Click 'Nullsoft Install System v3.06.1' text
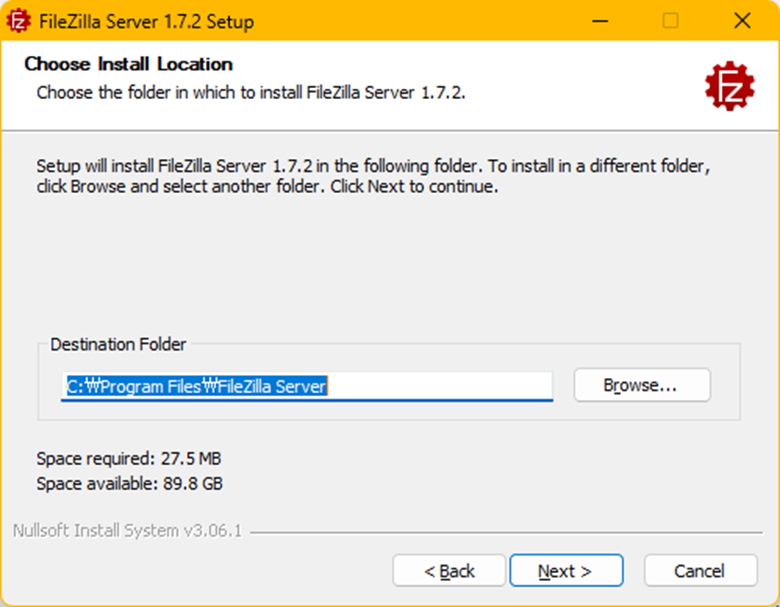The image size is (780, 607). (x=127, y=531)
